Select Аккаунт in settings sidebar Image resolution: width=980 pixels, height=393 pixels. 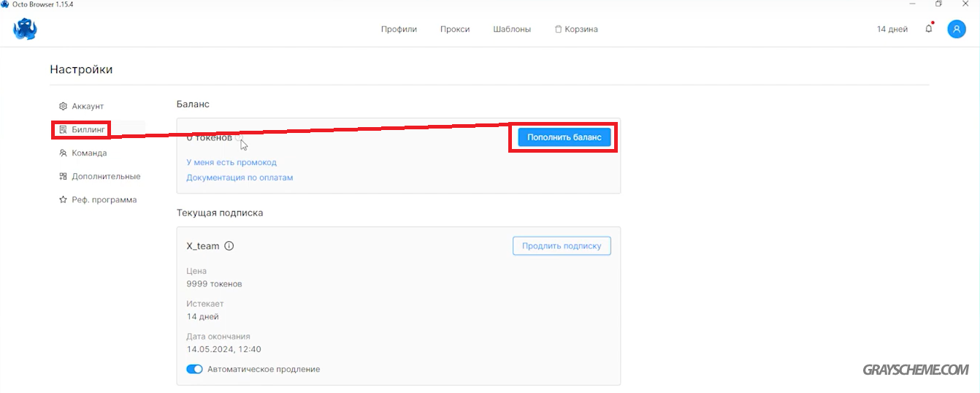tap(88, 107)
